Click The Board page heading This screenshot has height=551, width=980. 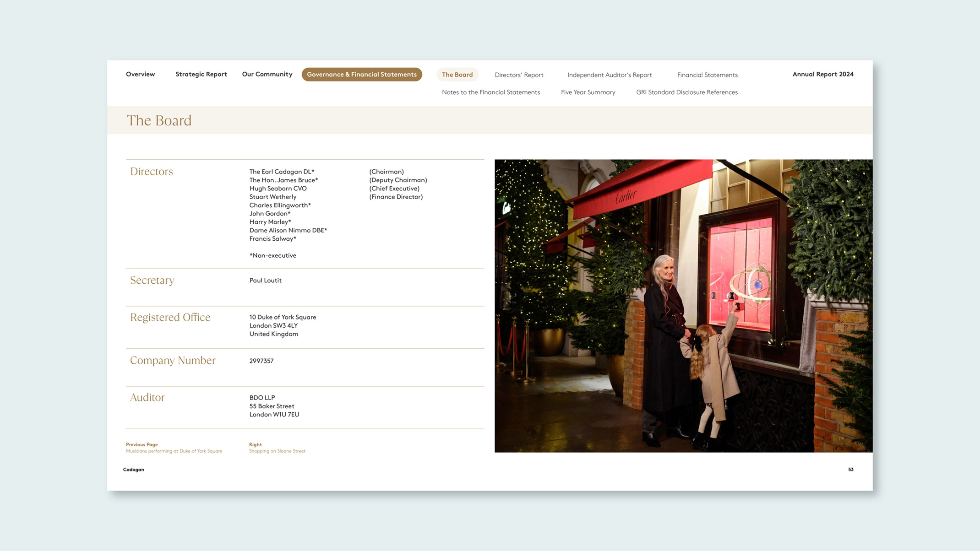click(x=159, y=120)
